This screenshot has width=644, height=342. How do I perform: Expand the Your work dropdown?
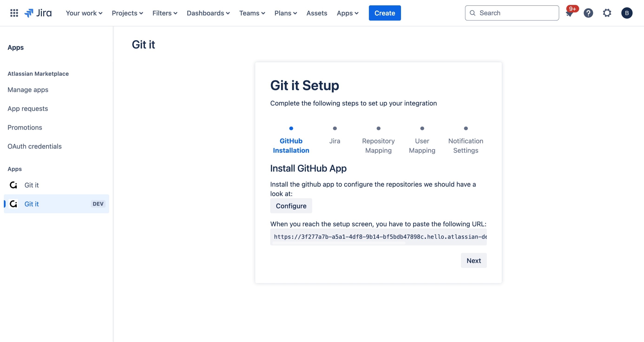tap(84, 13)
